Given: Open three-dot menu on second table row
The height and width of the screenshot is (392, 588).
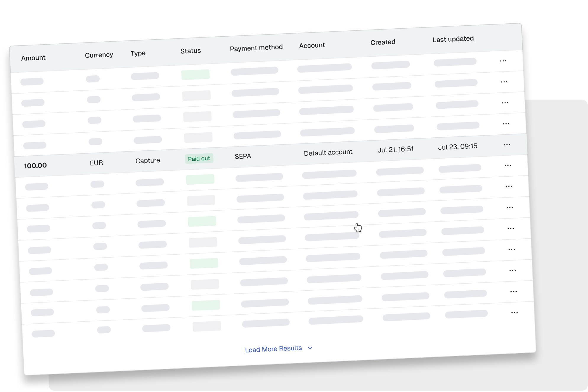Looking at the screenshot, I should 504,82.
